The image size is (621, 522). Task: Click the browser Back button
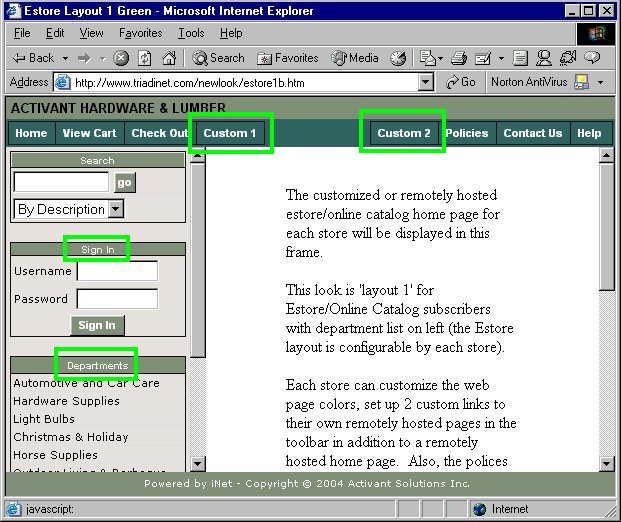click(x=33, y=58)
